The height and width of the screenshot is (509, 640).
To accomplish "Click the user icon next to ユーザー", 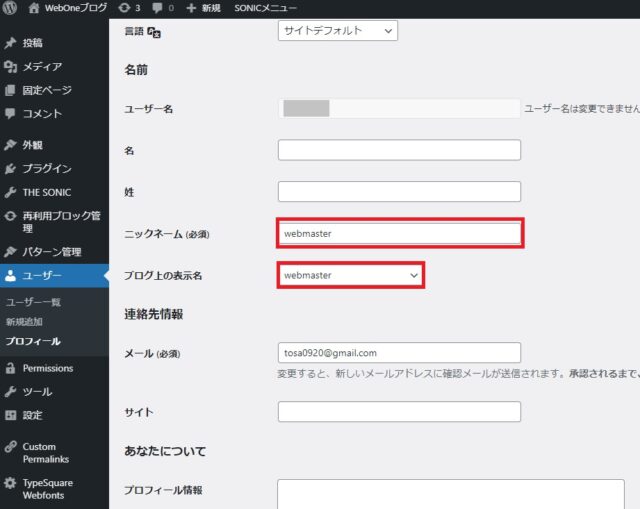I will 10,276.
